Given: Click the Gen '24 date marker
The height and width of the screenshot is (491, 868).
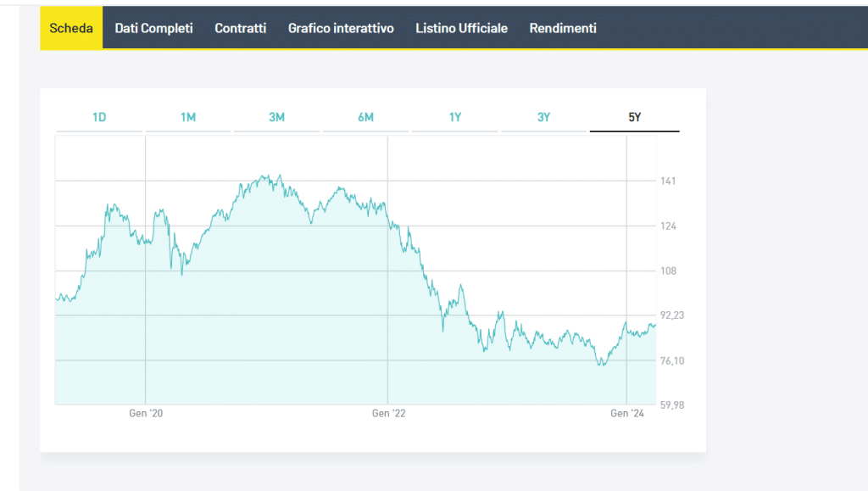Looking at the screenshot, I should coord(627,413).
